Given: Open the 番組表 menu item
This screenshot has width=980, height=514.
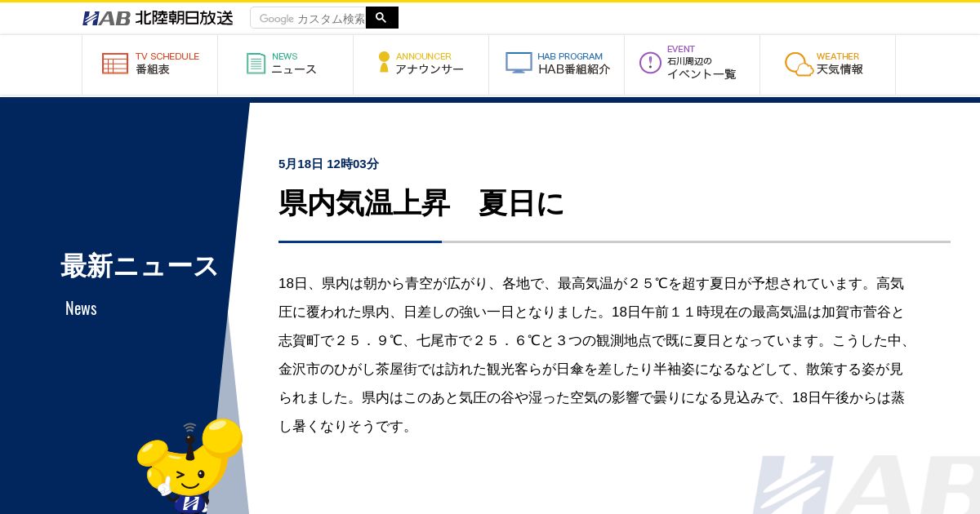Looking at the screenshot, I should point(153,70).
